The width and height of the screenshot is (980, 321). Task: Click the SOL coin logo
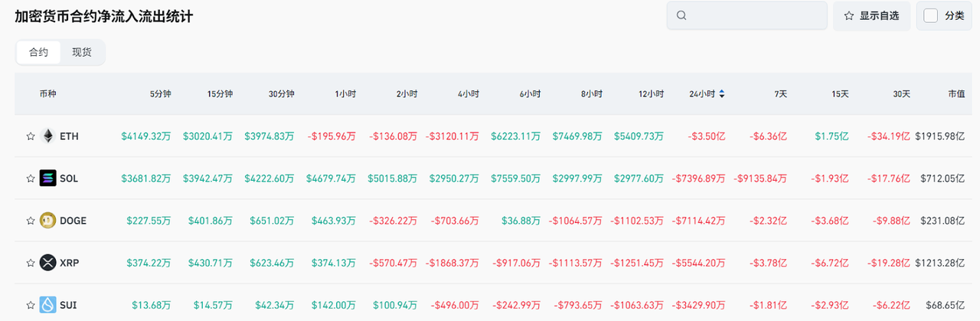point(48,179)
